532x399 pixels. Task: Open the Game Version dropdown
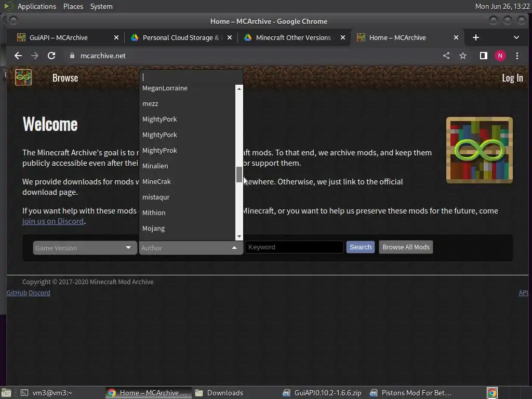(85, 248)
